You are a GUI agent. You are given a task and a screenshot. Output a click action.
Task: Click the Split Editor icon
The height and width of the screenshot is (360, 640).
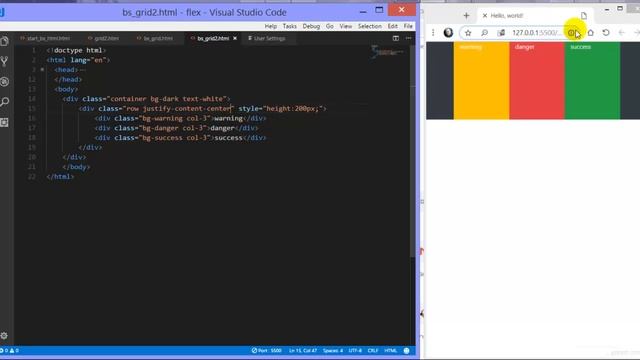[396, 38]
